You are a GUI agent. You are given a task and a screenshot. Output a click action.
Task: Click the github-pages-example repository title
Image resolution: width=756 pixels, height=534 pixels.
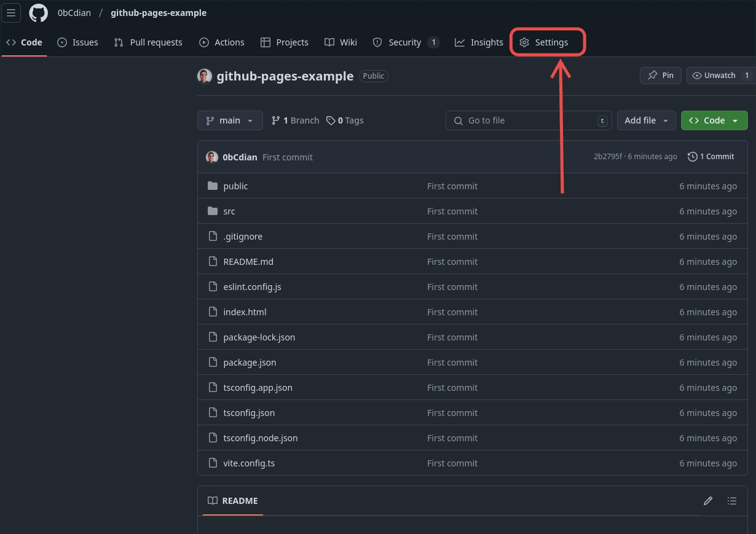285,76
